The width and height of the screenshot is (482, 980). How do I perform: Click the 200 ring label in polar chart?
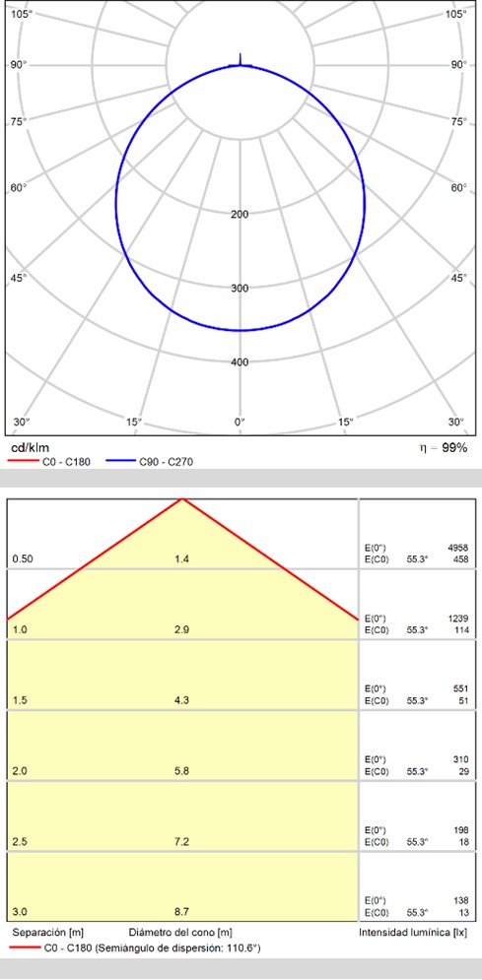pos(241,215)
